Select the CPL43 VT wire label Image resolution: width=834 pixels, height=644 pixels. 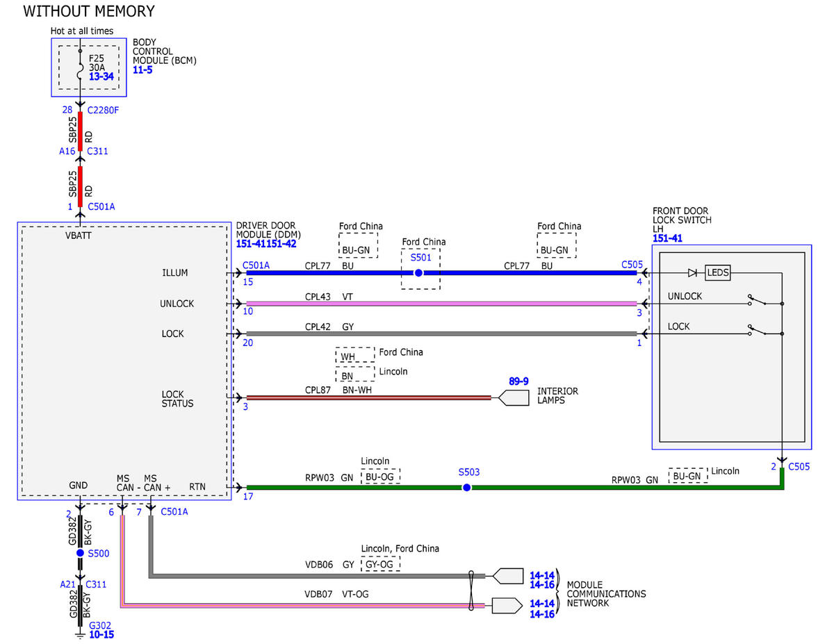[329, 296]
